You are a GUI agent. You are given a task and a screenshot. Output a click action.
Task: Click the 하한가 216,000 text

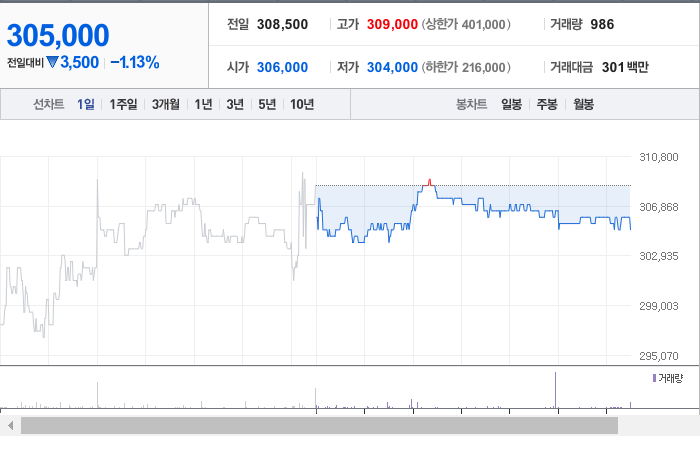466,67
